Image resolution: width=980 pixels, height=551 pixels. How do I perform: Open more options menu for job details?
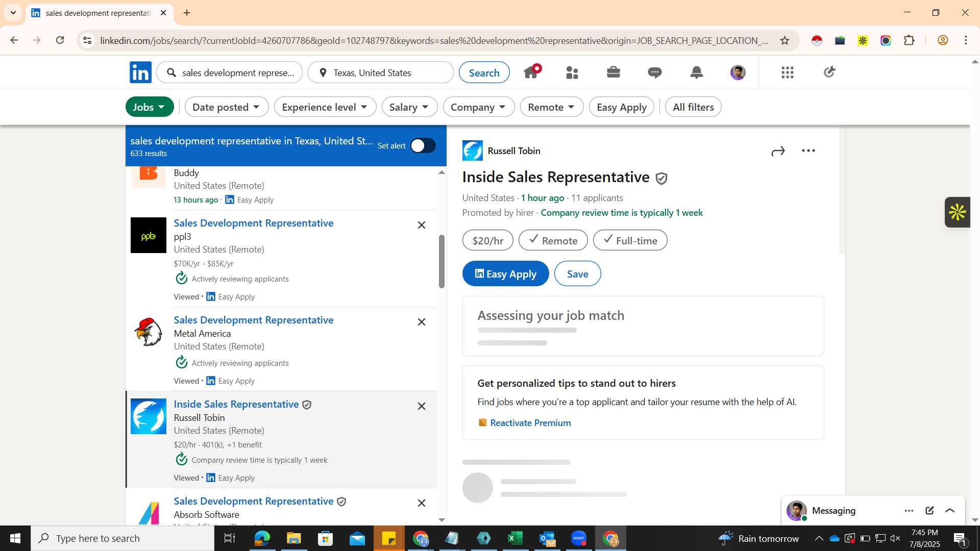pyautogui.click(x=808, y=151)
